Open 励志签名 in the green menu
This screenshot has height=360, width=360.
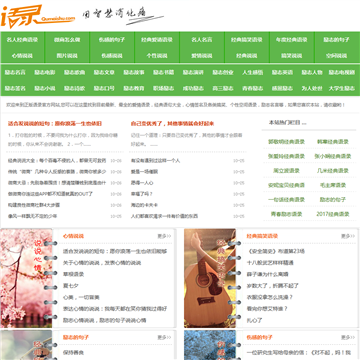[15, 88]
